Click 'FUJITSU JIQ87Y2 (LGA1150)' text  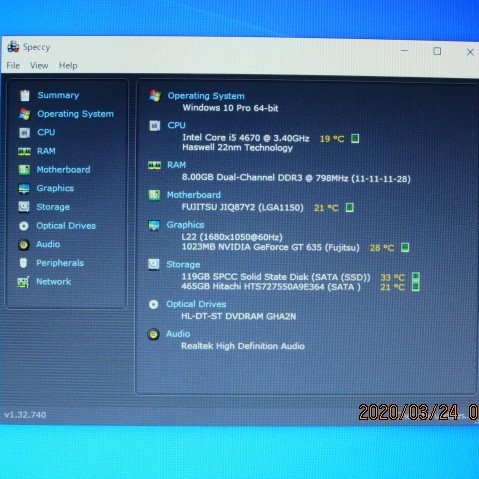click(243, 207)
